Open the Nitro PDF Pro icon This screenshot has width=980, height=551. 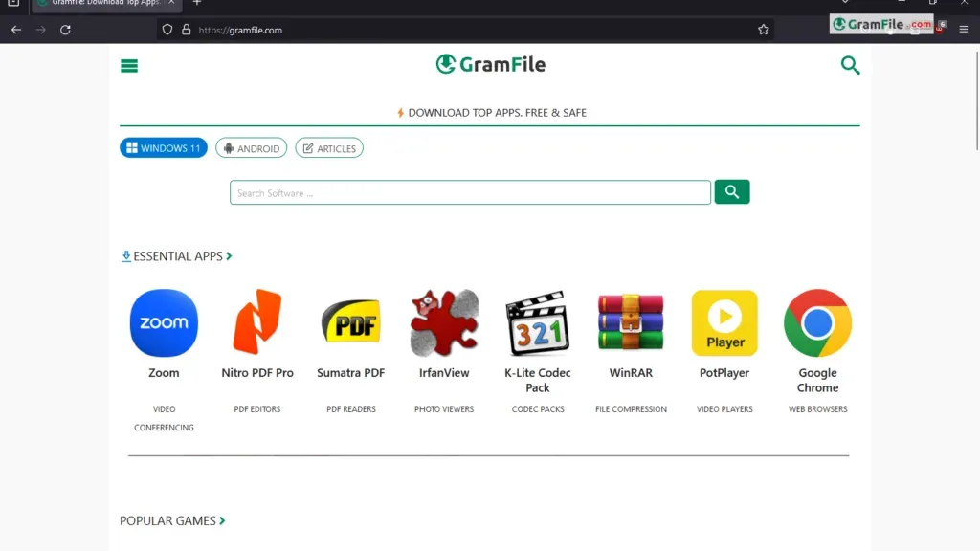pos(256,322)
